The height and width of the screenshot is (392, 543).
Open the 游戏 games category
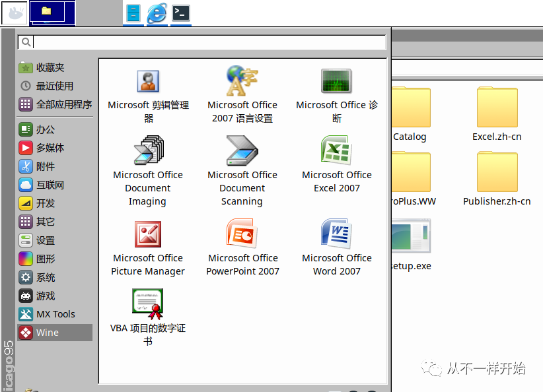tap(55, 296)
